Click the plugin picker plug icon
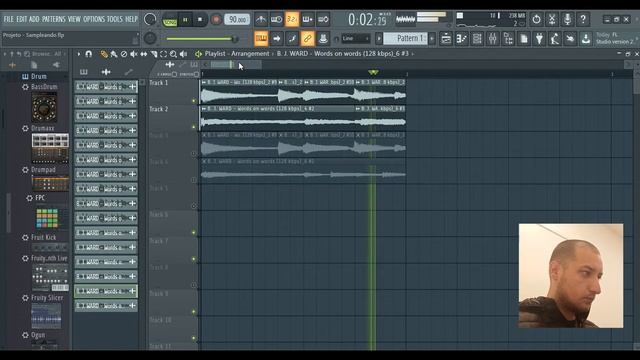This screenshot has height=360, width=640. point(539,39)
